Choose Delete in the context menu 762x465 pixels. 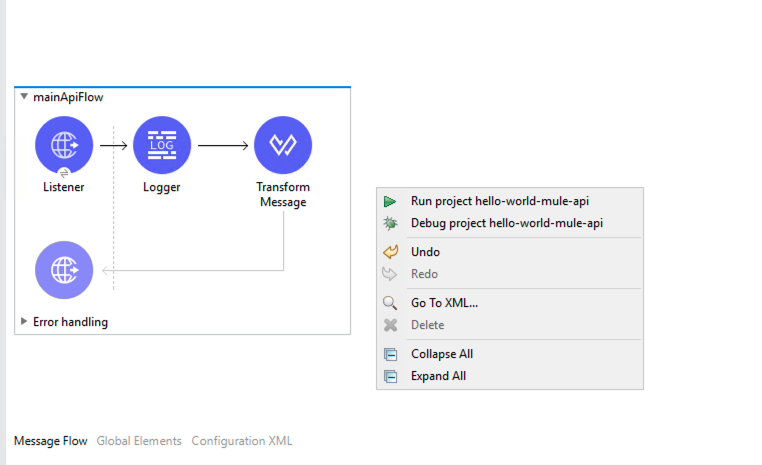coord(510,325)
